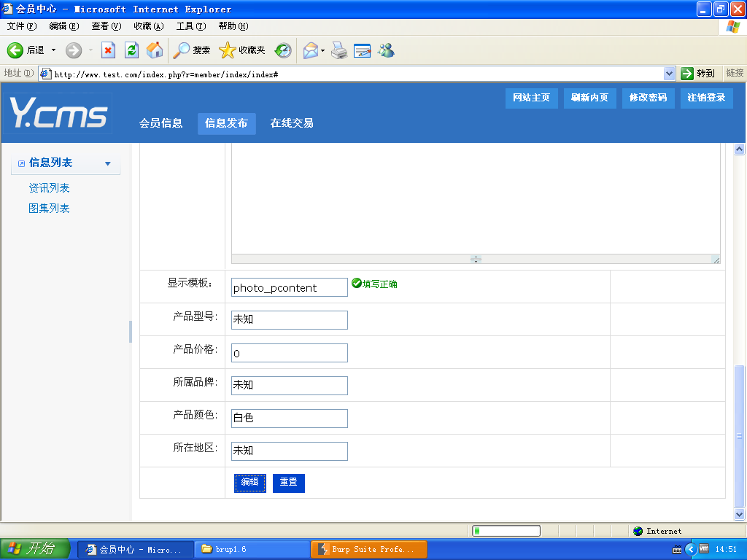Open the address bar URL dropdown
747x560 pixels.
670,74
